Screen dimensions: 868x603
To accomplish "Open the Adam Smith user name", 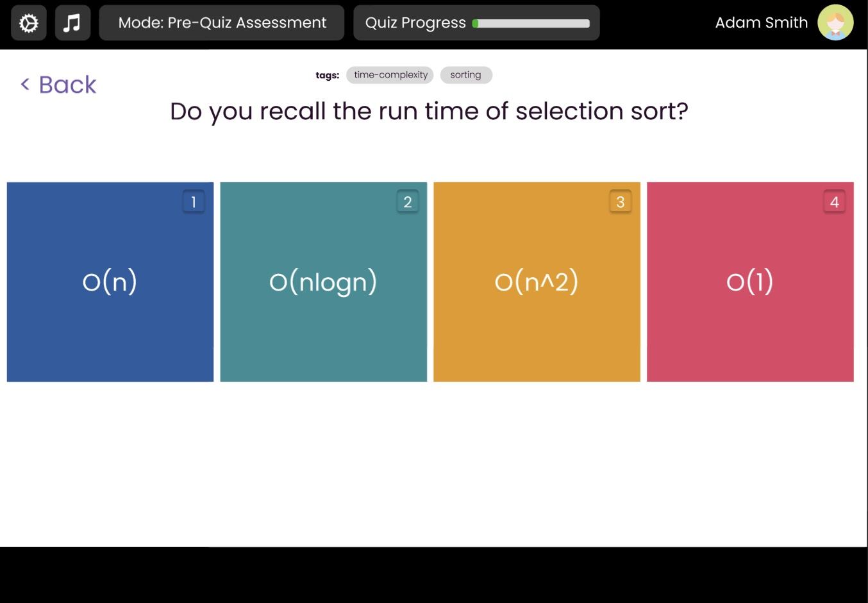I will point(761,23).
